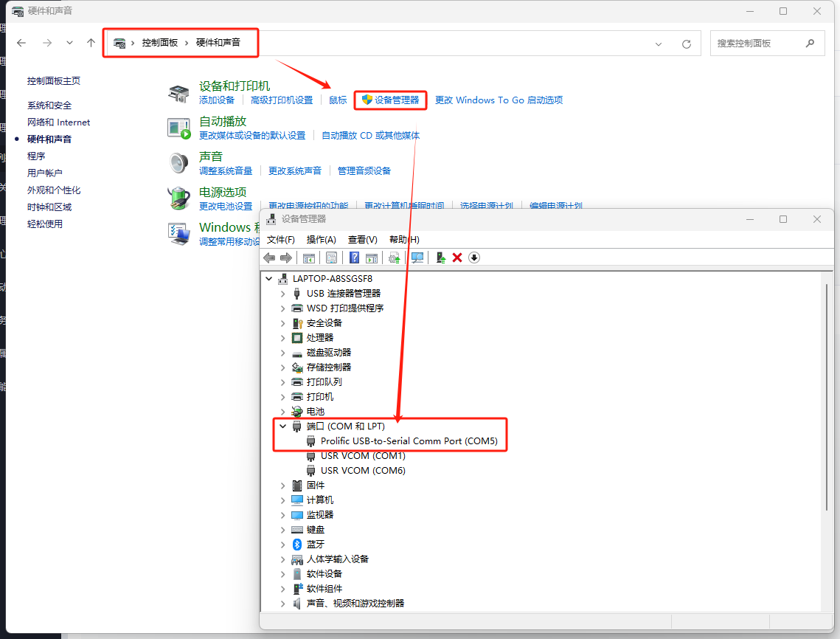The width and height of the screenshot is (840, 639).
Task: Open 更改 Windows To Go 启动选项 link
Action: (499, 100)
